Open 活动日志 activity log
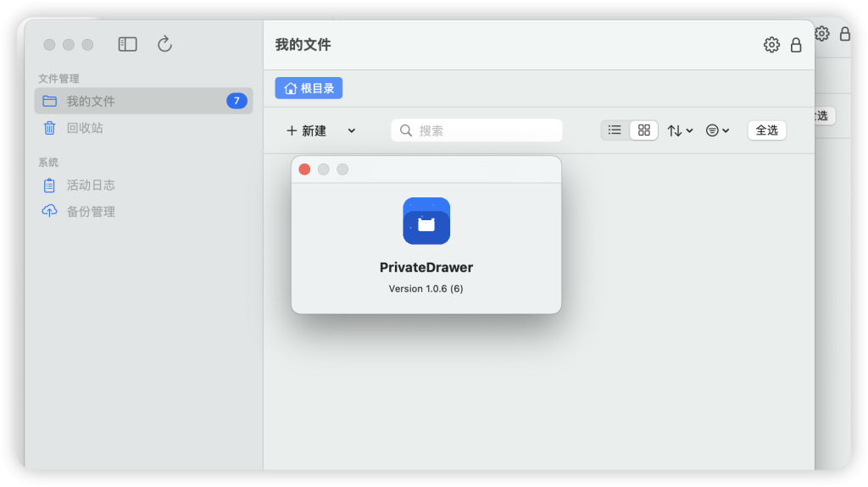This screenshot has height=487, width=868. point(143,185)
